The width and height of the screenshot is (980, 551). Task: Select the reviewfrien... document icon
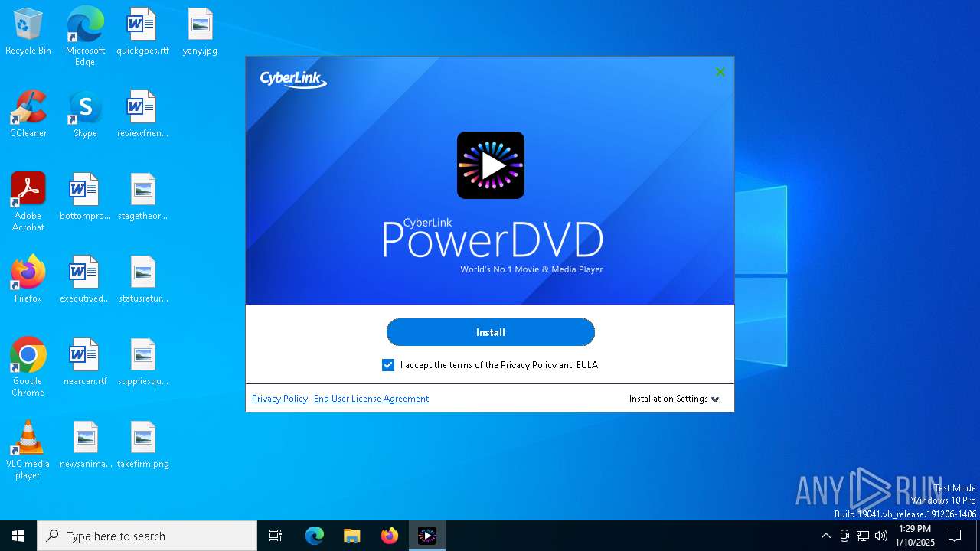pyautogui.click(x=142, y=115)
